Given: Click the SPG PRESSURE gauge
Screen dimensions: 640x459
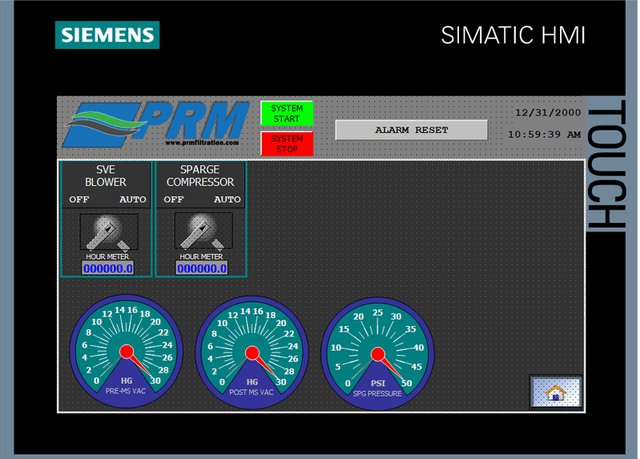Looking at the screenshot, I should pyautogui.click(x=378, y=354).
